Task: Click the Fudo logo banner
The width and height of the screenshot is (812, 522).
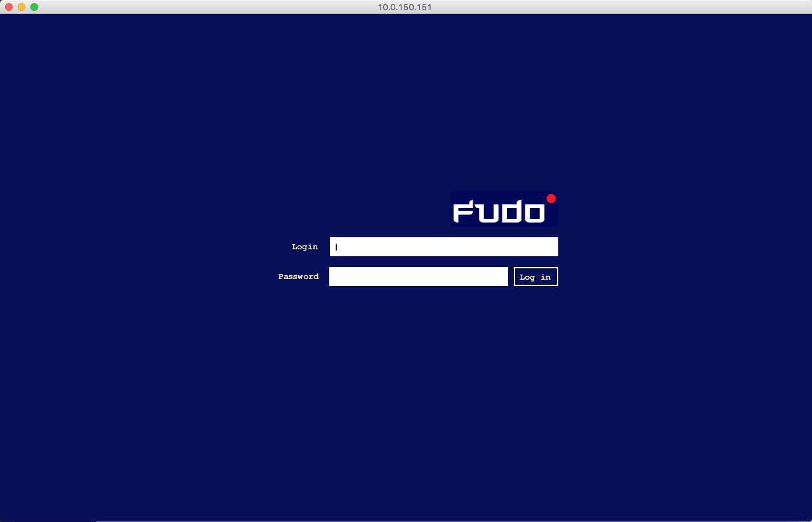Action: (x=504, y=209)
